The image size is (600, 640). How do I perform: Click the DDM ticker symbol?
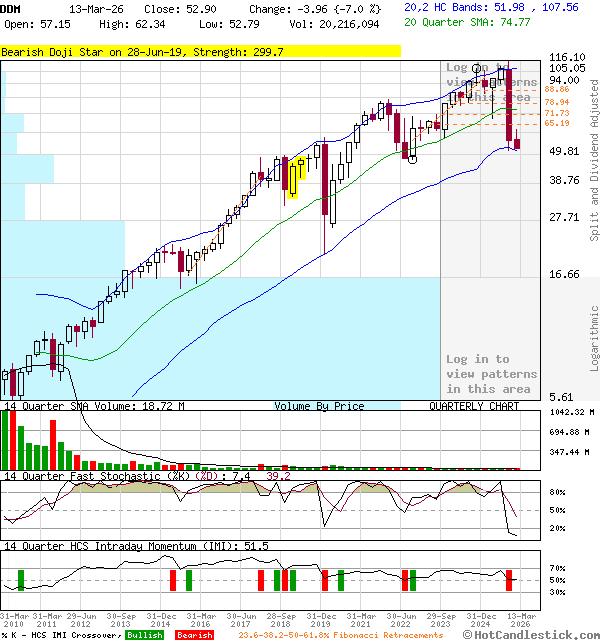[x=12, y=8]
